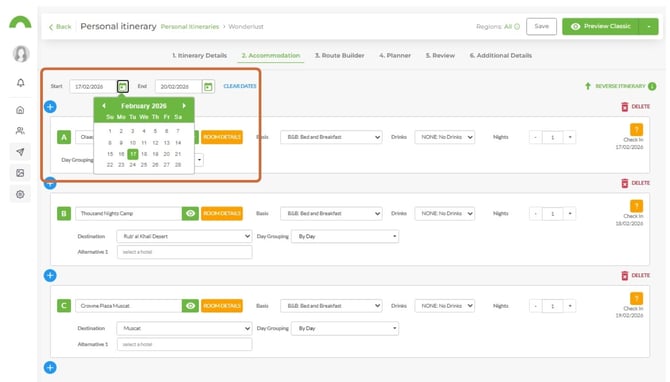This screenshot has width=670, height=382.
Task: Click the orange help icon for row C
Action: [636, 299]
